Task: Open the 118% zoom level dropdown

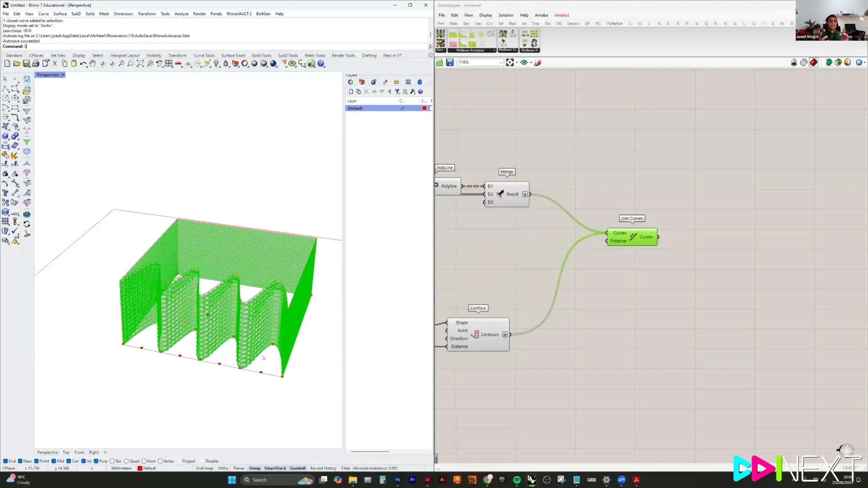Action: pyautogui.click(x=501, y=62)
